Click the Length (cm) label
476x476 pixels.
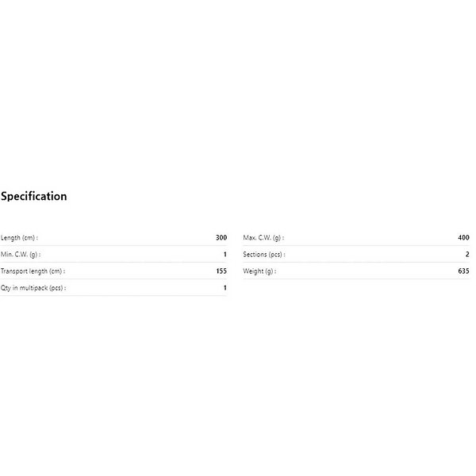tap(19, 238)
